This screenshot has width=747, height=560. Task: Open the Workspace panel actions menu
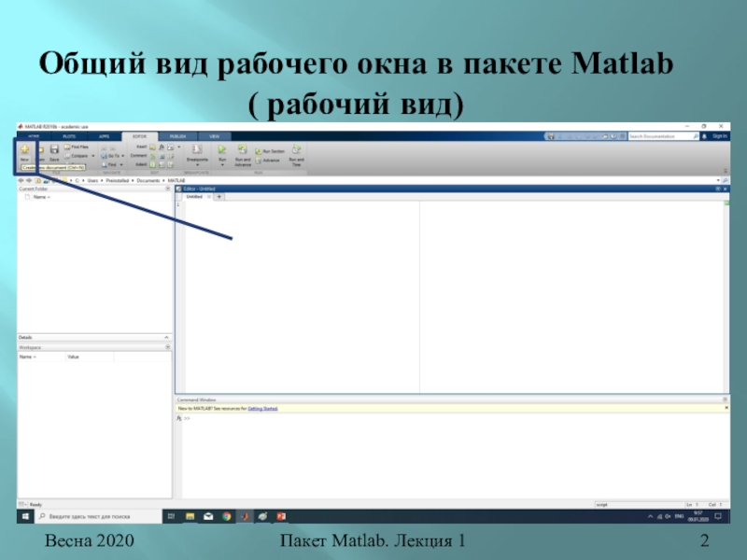click(x=168, y=347)
